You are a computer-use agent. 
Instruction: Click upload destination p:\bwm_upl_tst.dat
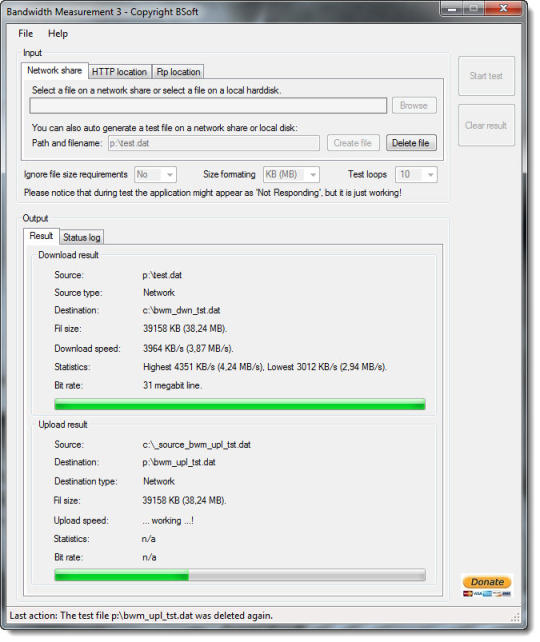coord(179,462)
